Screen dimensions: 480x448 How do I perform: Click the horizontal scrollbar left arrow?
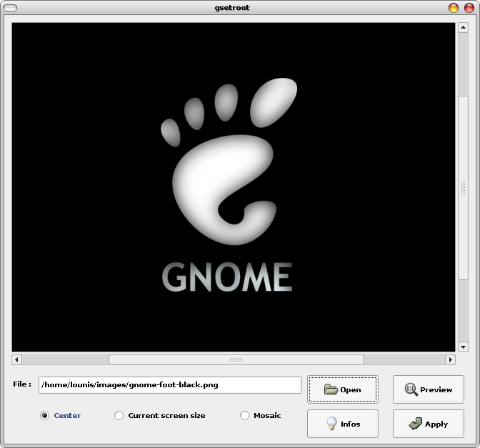16,359
